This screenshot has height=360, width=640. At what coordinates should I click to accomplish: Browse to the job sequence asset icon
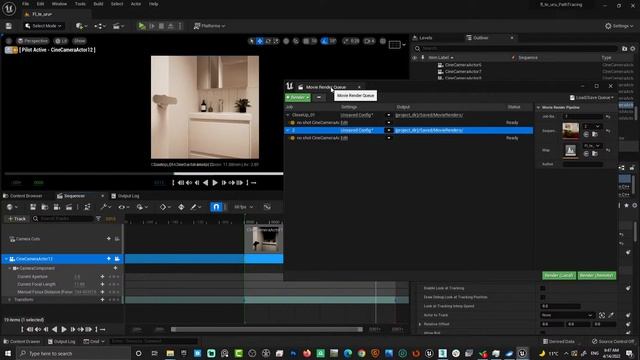[595, 134]
